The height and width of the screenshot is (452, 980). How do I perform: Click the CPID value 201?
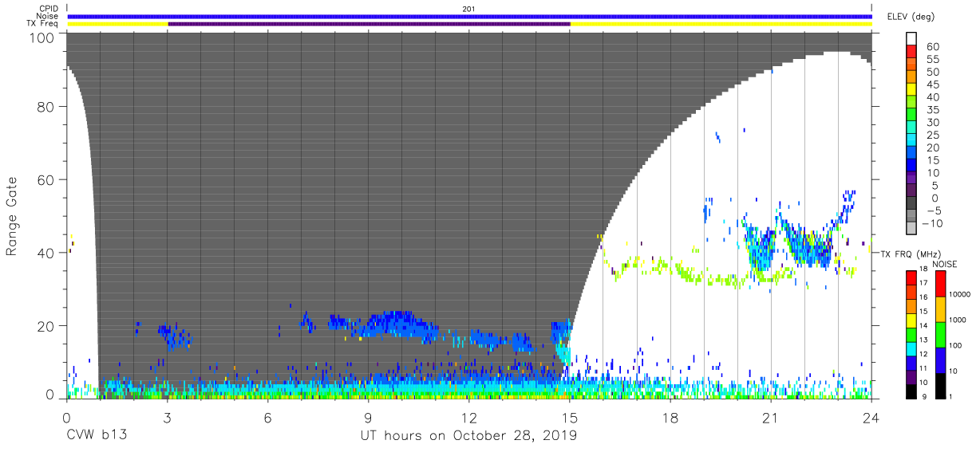pyautogui.click(x=468, y=9)
